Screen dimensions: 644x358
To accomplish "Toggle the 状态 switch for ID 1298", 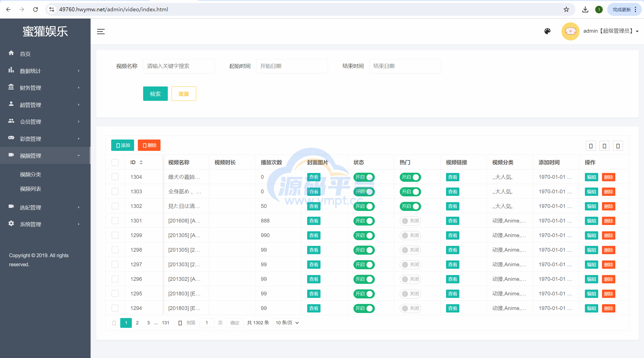I will 364,250.
